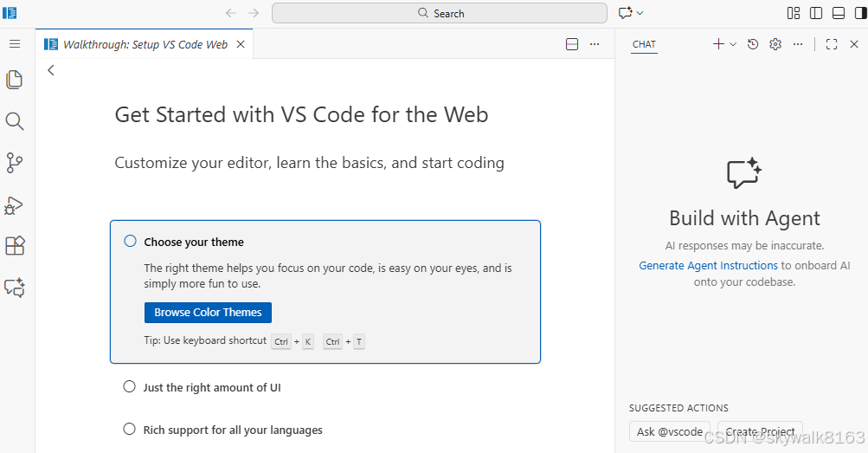Open the editor More Actions ellipsis
868x453 pixels.
coord(595,44)
